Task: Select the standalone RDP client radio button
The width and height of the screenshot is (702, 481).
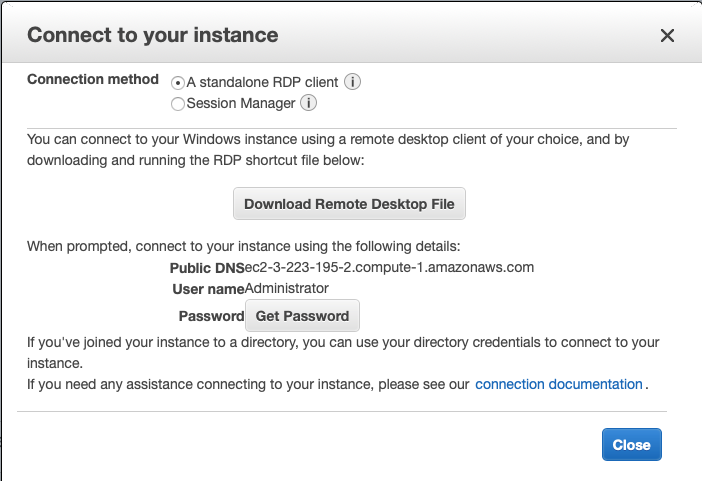Action: 178,83
